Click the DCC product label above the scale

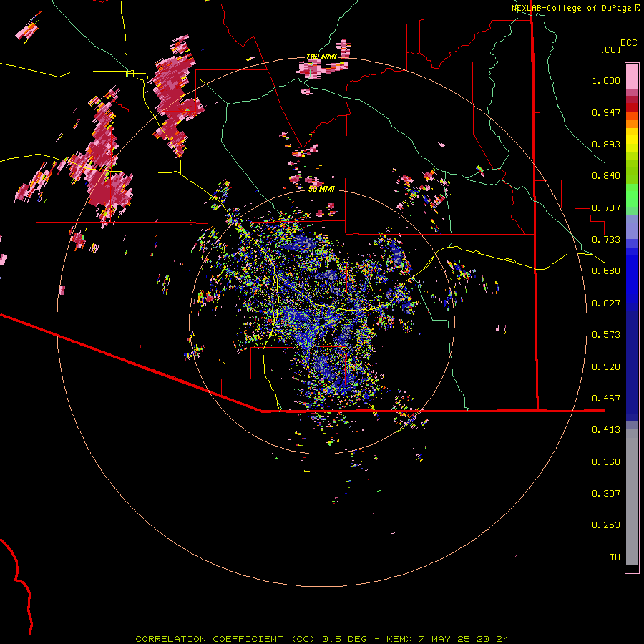pos(628,43)
